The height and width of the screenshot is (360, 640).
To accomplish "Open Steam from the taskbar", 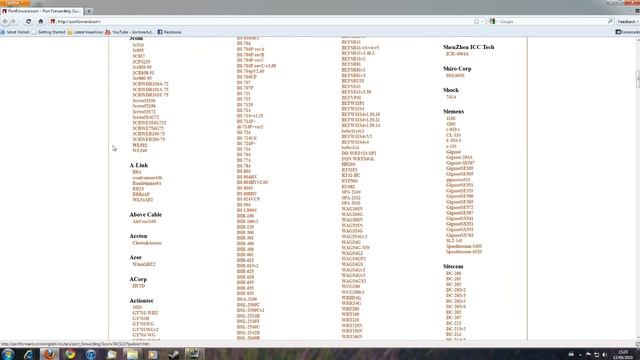I will [173, 354].
